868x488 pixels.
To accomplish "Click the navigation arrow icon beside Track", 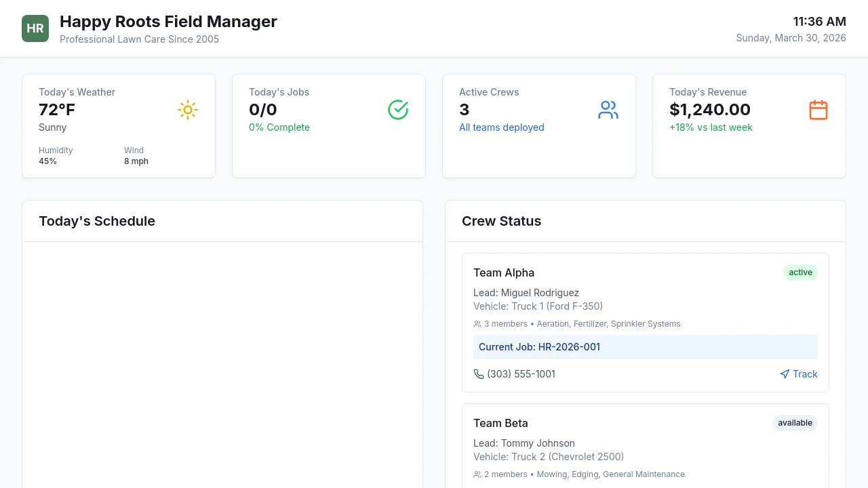I will pos(785,374).
